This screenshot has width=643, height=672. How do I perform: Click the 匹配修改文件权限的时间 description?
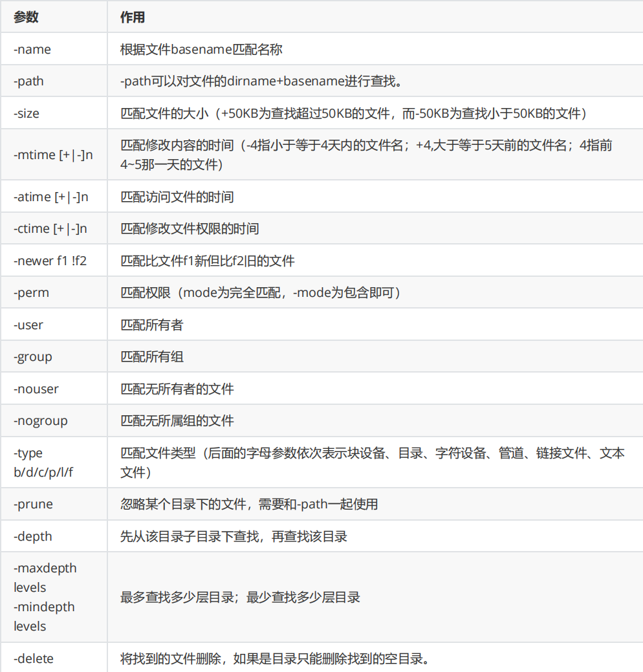[190, 228]
